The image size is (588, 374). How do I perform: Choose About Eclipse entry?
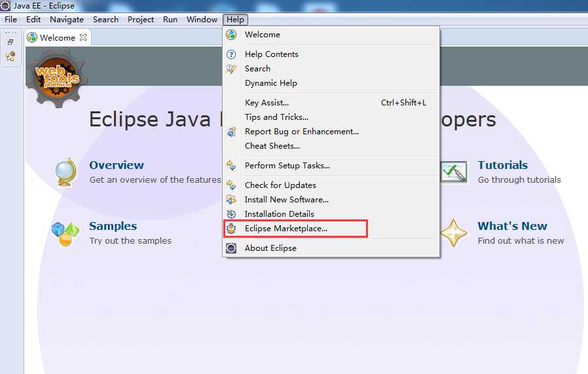point(331,248)
